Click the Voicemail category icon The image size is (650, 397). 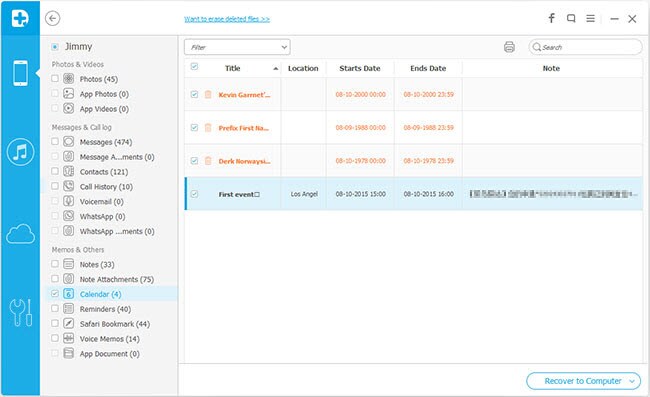coord(68,201)
